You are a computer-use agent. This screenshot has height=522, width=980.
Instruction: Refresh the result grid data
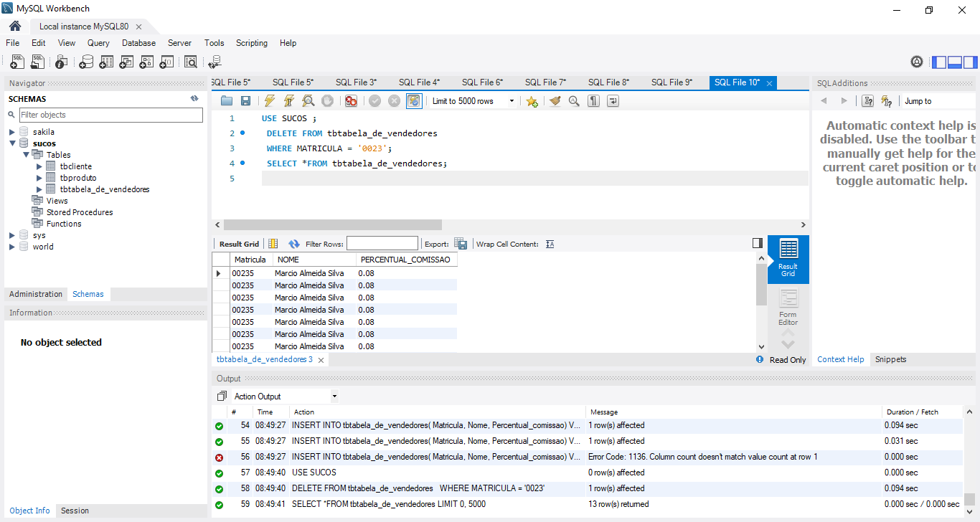[293, 244]
